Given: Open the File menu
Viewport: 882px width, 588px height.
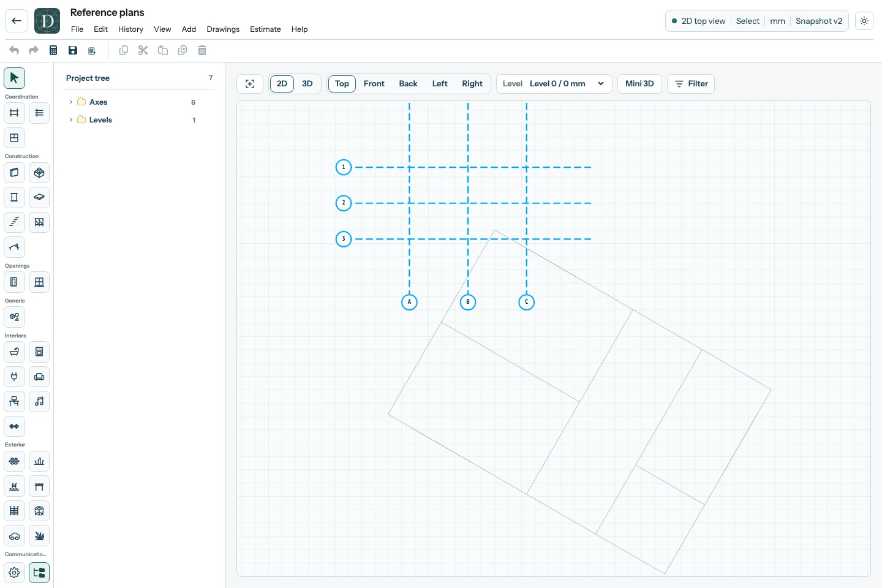Looking at the screenshot, I should point(77,29).
